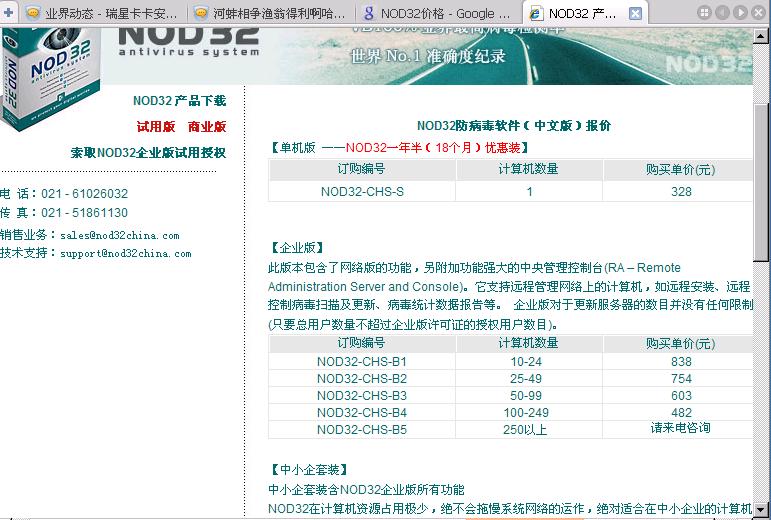This screenshot has height=520, width=771.
Task: Click the 【企业版】 section heading
Action: pos(297,248)
